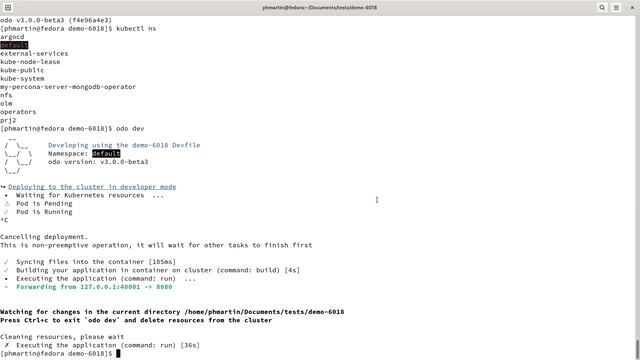The height and width of the screenshot is (360, 640).
Task: Click the 'operators' namespace line
Action: [18, 112]
